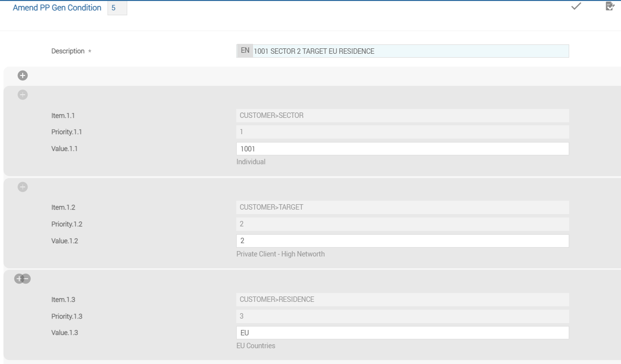Click the record ID box showing 5

(117, 8)
